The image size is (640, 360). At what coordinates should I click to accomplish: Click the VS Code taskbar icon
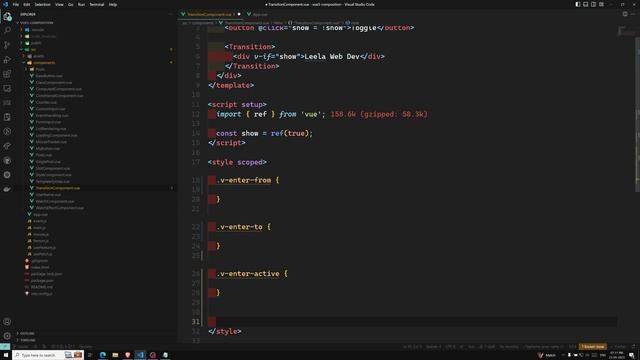tap(140, 355)
